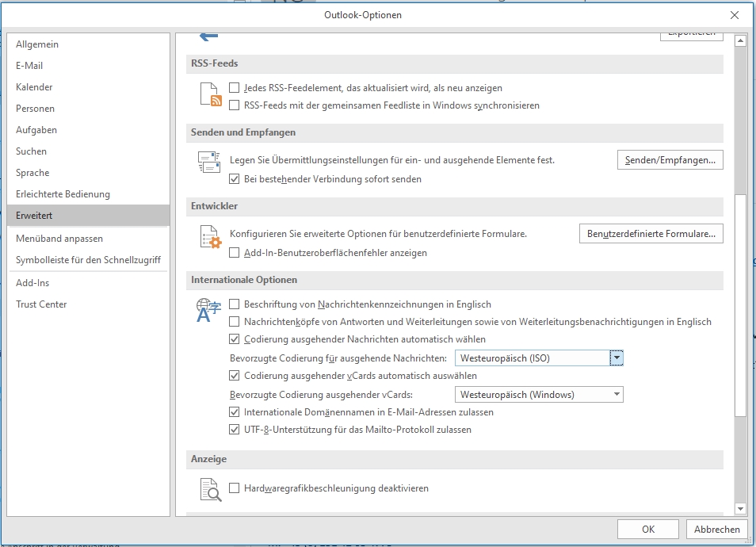The width and height of the screenshot is (756, 547).
Task: Enable Jedes RSS-Feedelement als neu anzeigen
Action: (235, 88)
